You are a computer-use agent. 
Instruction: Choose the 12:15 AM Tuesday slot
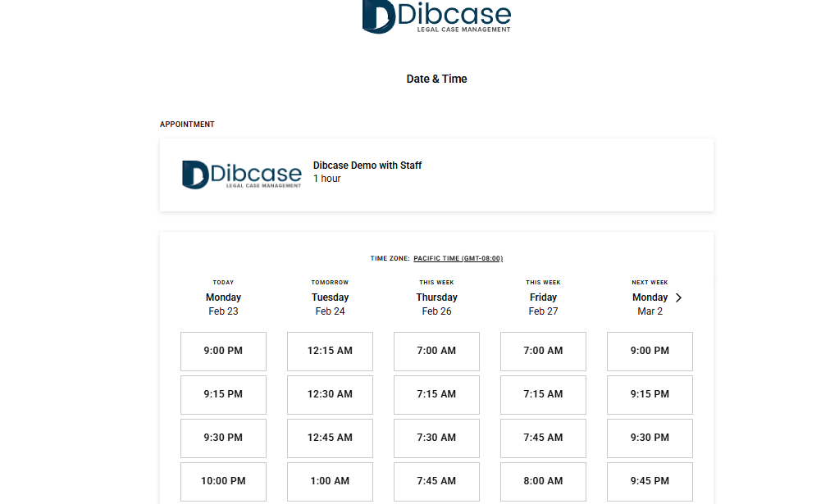click(330, 351)
